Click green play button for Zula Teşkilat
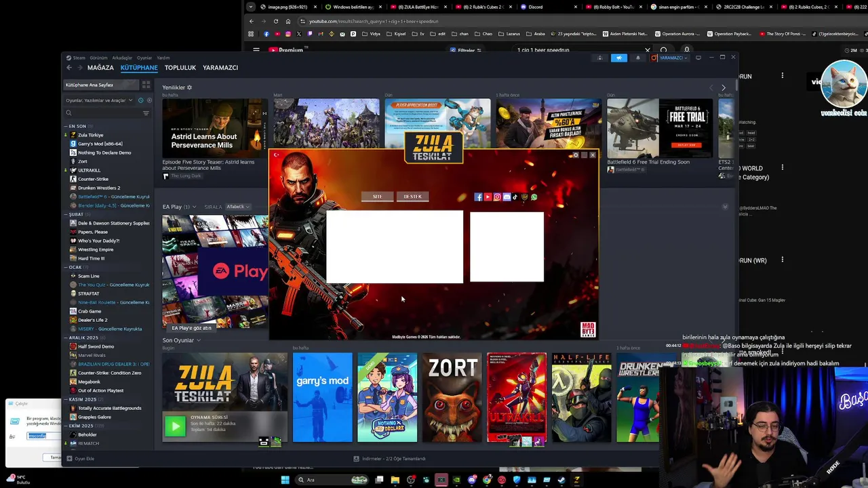 pos(175,426)
